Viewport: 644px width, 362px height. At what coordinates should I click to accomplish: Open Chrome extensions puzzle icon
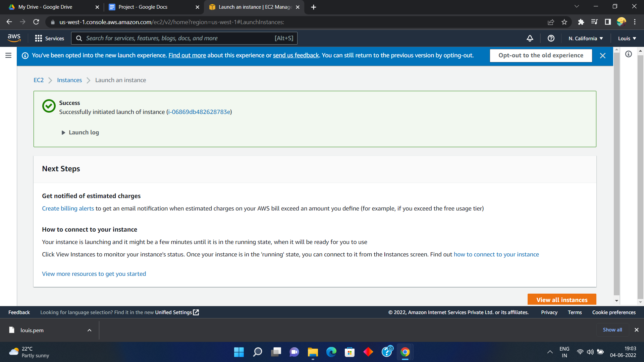(581, 22)
